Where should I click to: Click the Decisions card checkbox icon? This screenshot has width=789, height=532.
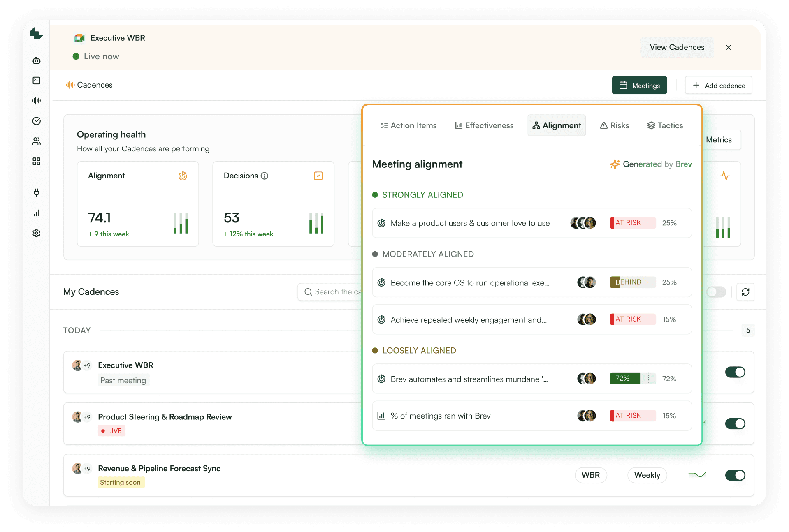pos(318,176)
